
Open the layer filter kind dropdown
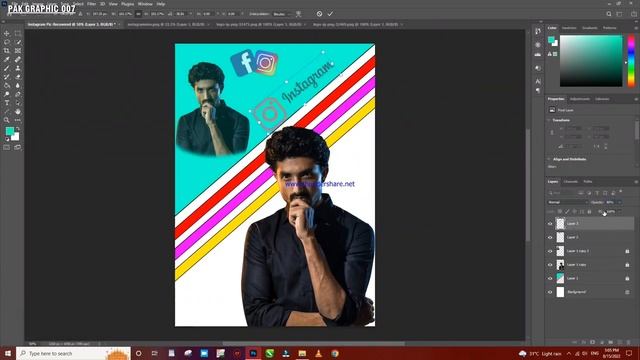click(561, 193)
